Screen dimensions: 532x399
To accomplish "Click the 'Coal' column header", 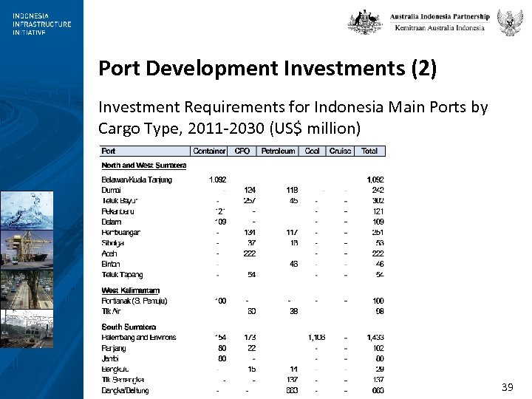I will pos(312,151).
